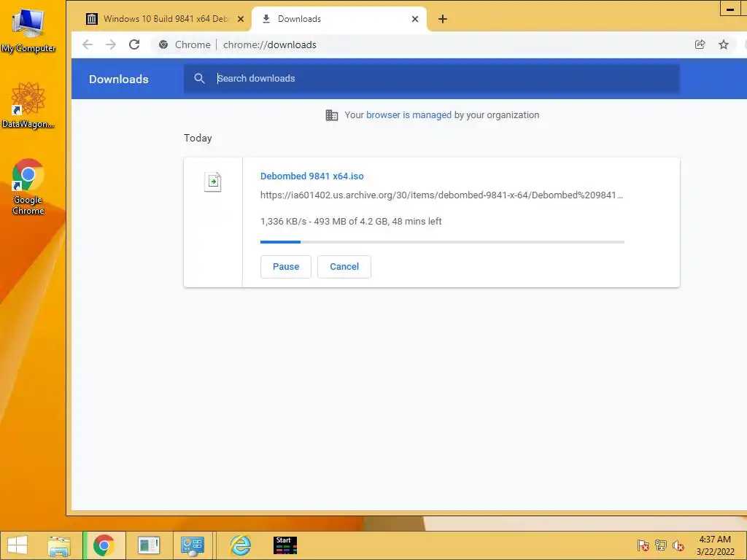Click the Downloads page title
The height and width of the screenshot is (560, 747).
point(119,79)
